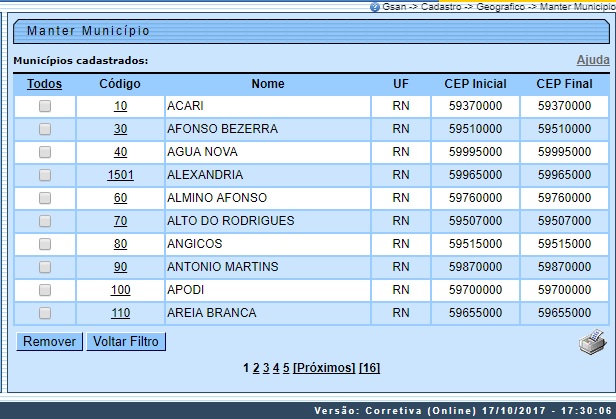
Task: Check the checkbox for ACARI
Action: [45, 106]
